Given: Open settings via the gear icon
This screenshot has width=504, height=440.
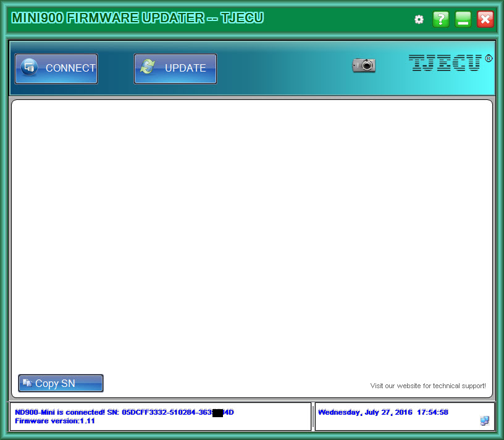Looking at the screenshot, I should pos(419,20).
